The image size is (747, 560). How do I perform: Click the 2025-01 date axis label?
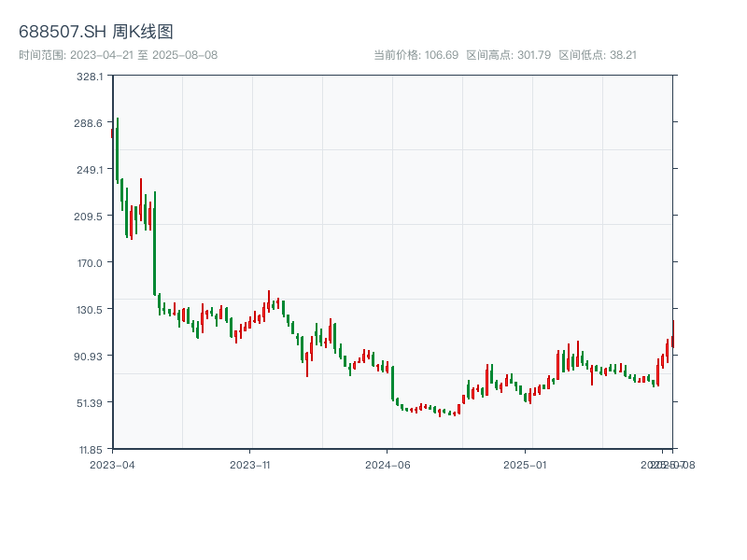tap(527, 464)
